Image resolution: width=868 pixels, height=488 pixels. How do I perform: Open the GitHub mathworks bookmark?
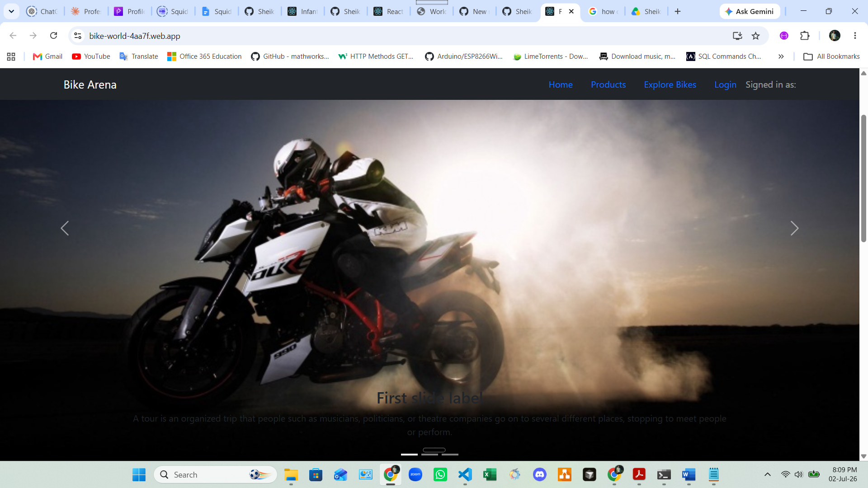point(290,56)
